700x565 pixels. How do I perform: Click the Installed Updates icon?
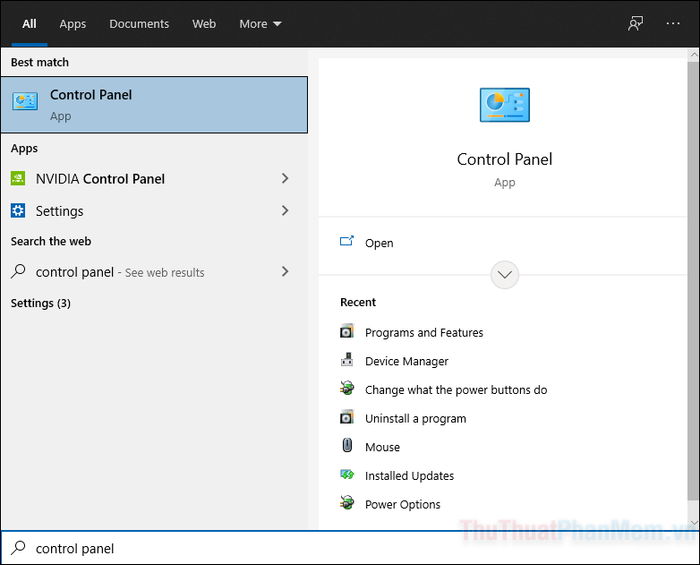(x=347, y=474)
